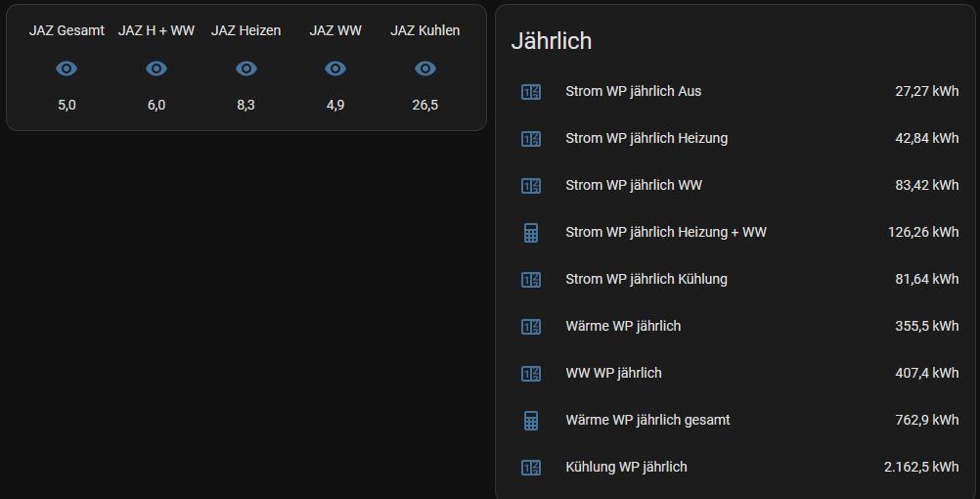Open the Strom WP jährlich WW entry
This screenshot has height=499, width=980.
(634, 185)
